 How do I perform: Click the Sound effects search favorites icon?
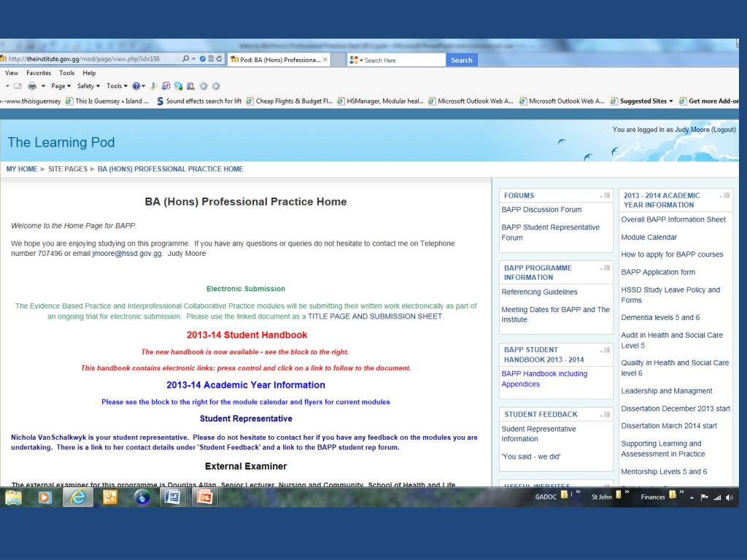(160, 101)
